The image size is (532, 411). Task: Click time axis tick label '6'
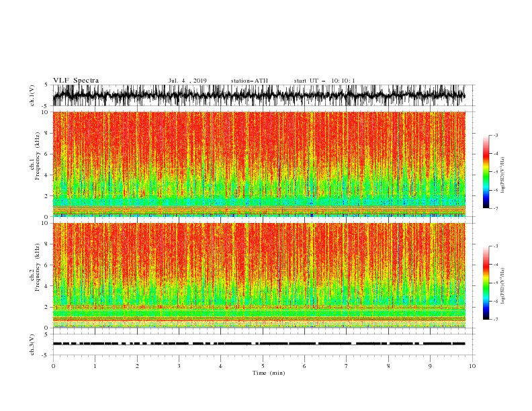pos(304,366)
